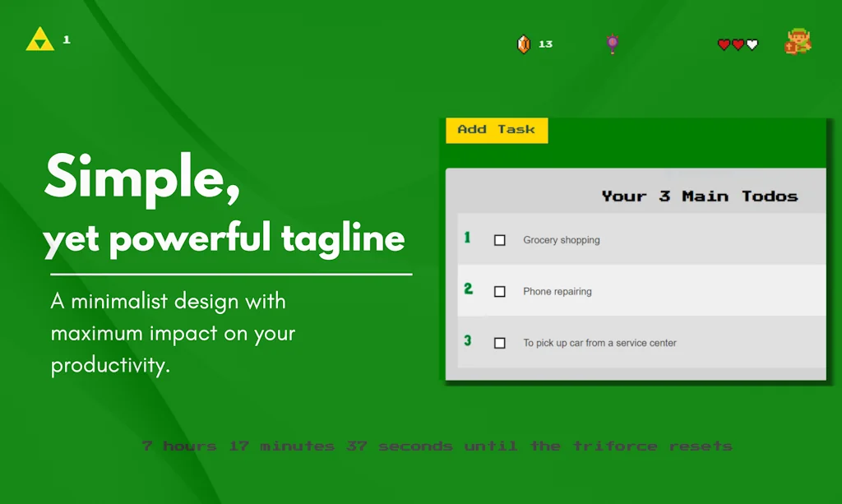The height and width of the screenshot is (504, 842).
Task: Select the 'Grocery shopping' task text
Action: (x=561, y=240)
